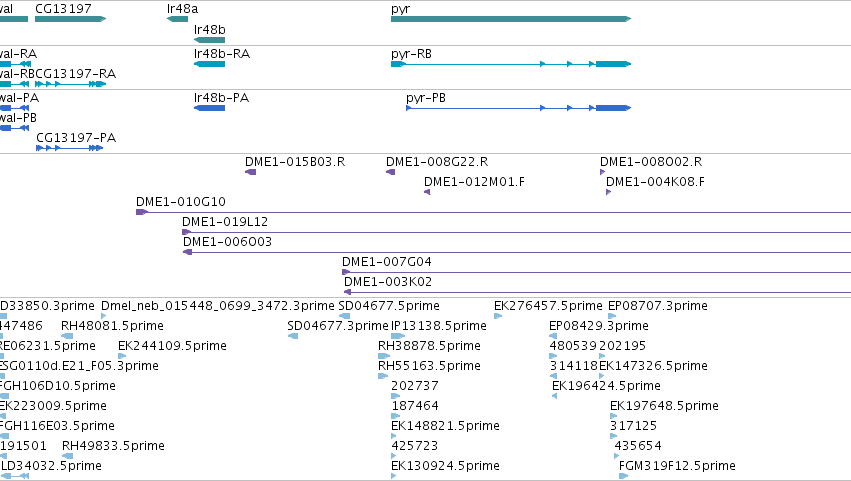Select the DME1-012M01.F clone end marker

(427, 192)
